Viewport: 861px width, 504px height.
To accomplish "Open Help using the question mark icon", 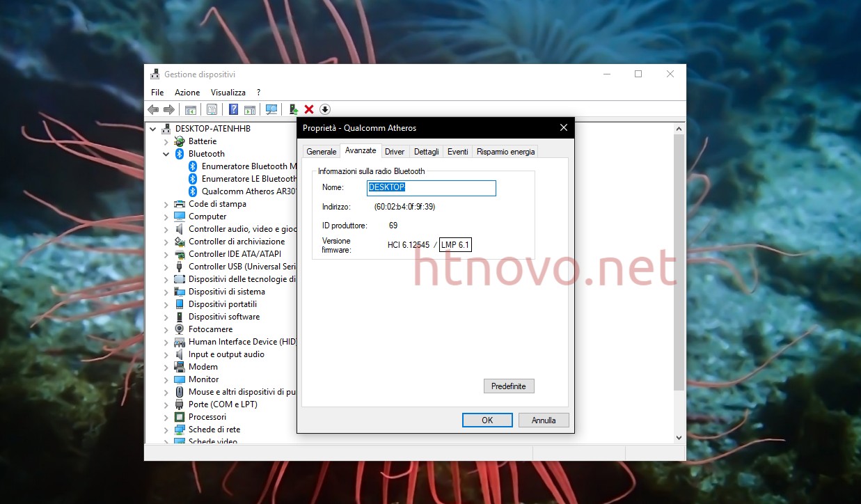I will 232,109.
